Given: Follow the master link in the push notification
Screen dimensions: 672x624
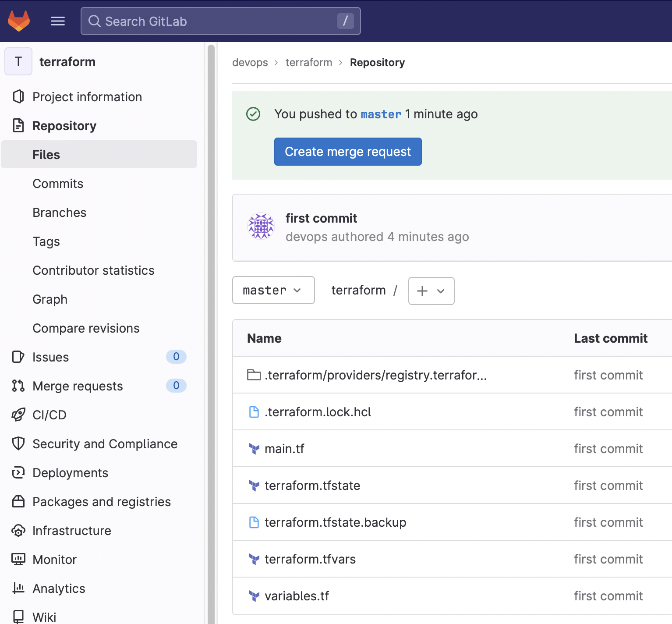Looking at the screenshot, I should (380, 114).
